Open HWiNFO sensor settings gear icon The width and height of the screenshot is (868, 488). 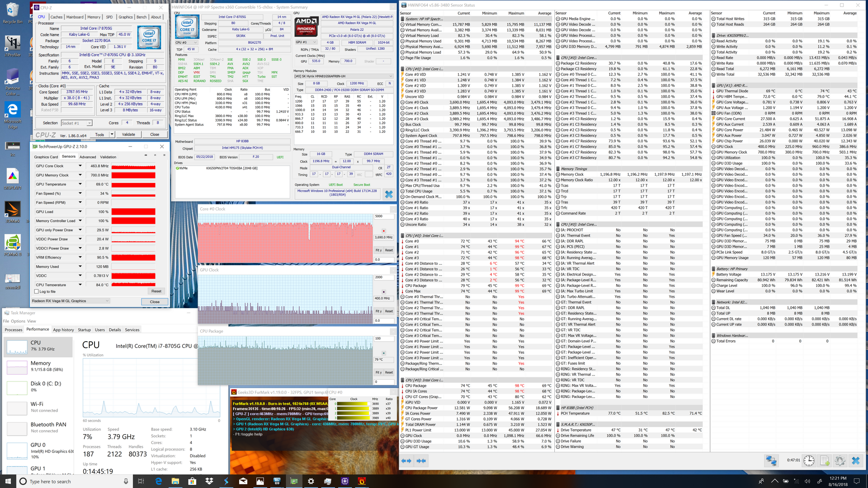pyautogui.click(x=840, y=460)
